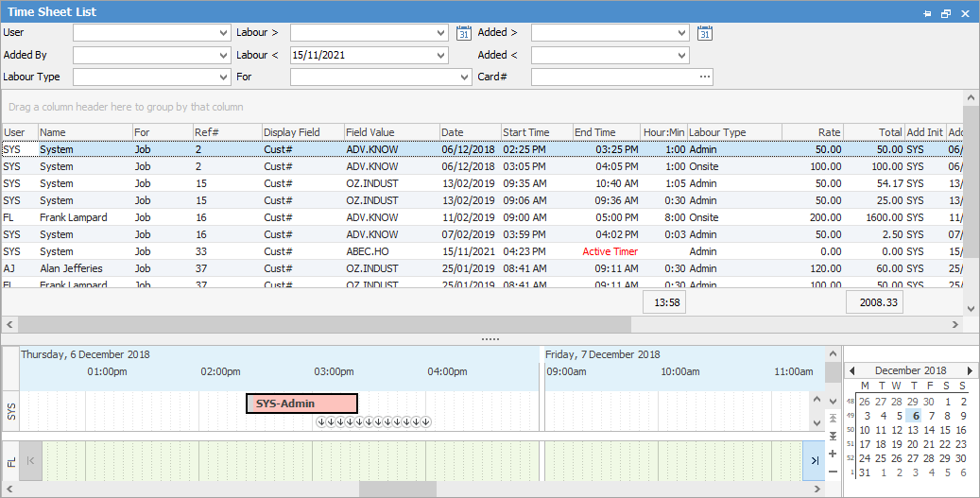
Task: Go to next month in calendar
Action: [970, 371]
